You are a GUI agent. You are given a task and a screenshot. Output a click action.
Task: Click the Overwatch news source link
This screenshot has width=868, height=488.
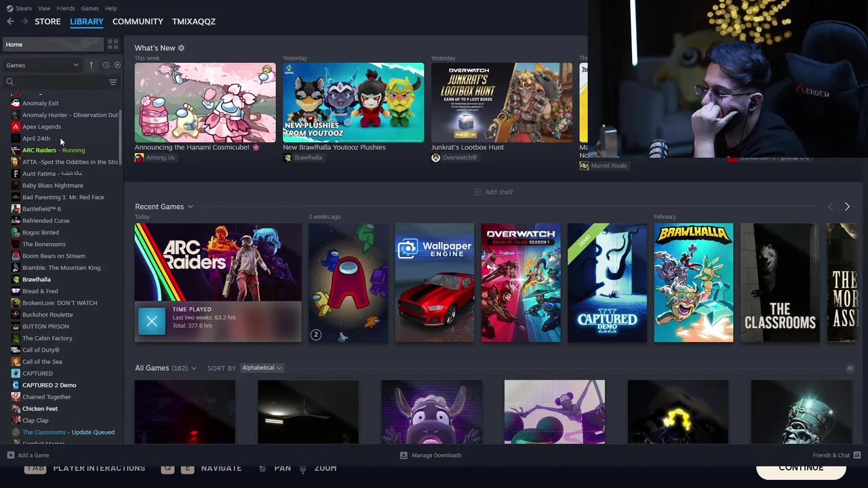point(460,158)
